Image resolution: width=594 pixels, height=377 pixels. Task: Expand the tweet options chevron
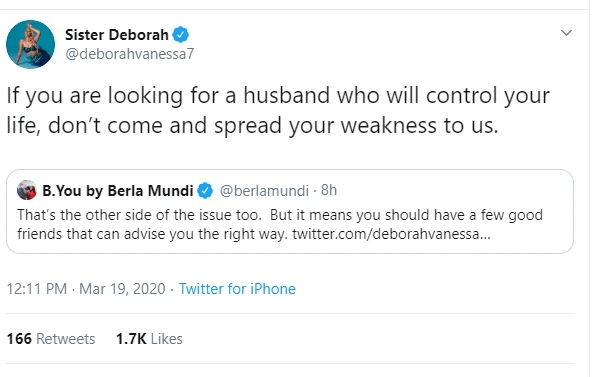tap(566, 33)
